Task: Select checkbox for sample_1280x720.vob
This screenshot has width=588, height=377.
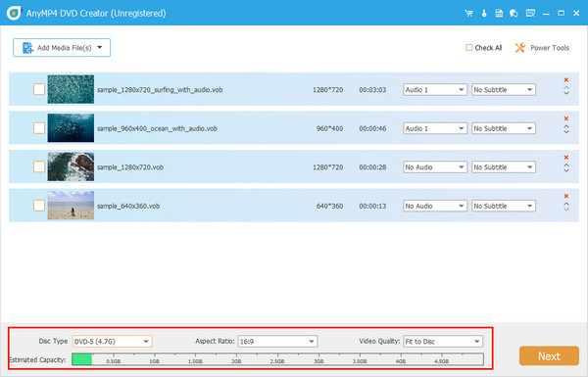Action: pos(39,166)
